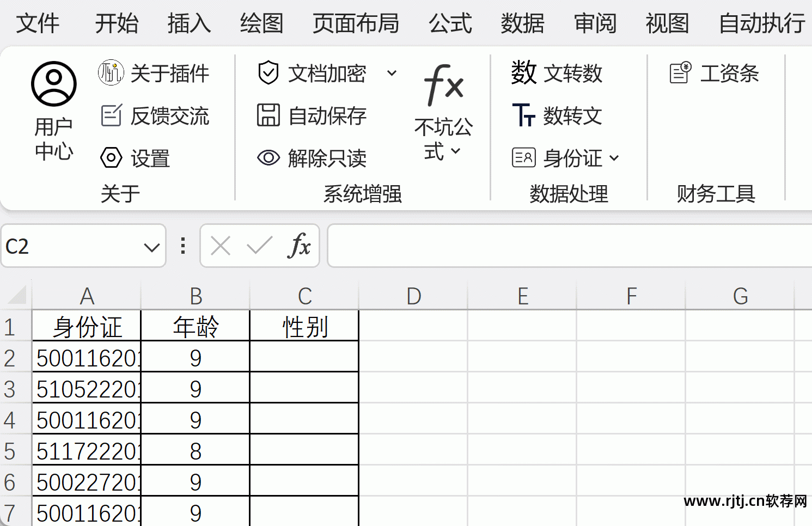The image size is (812, 526).
Task: Click the 工资条 label
Action: pos(730,73)
